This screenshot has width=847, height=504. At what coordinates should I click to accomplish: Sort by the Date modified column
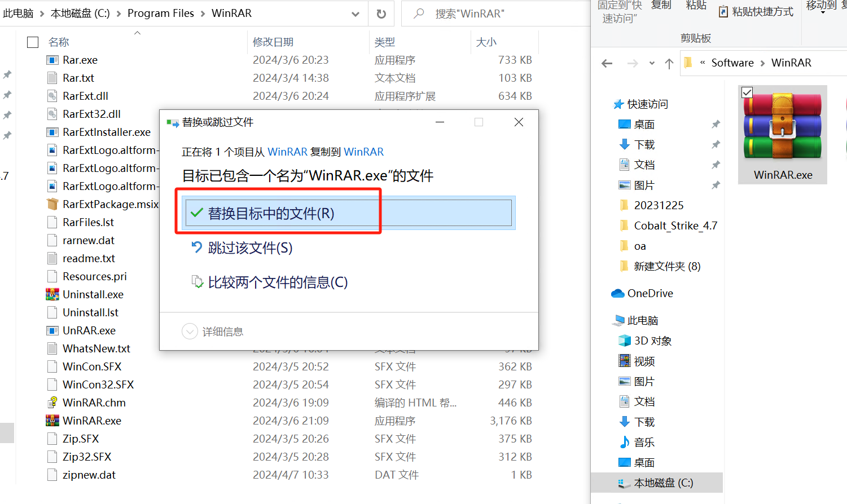(273, 42)
